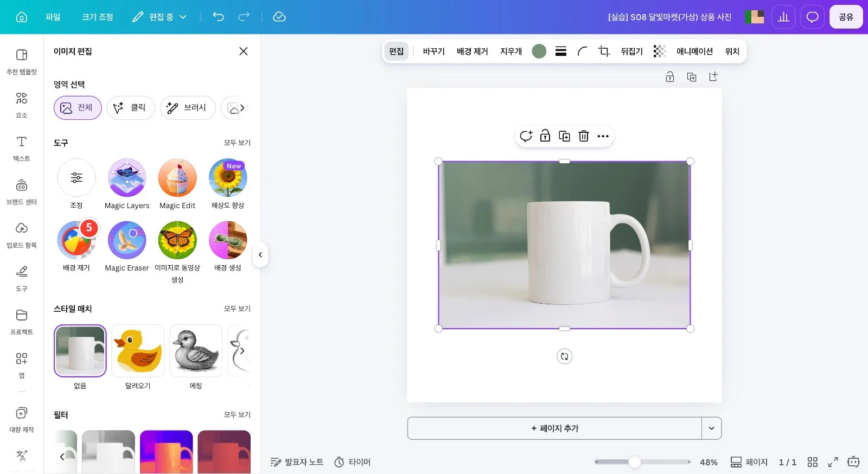The width and height of the screenshot is (868, 474).
Task: Click 애니메이션 in the toolbar
Action: (x=694, y=51)
